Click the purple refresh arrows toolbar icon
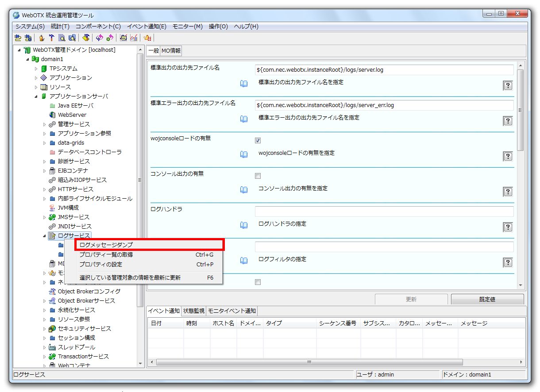Screen dimensions: 540x392 point(99,38)
